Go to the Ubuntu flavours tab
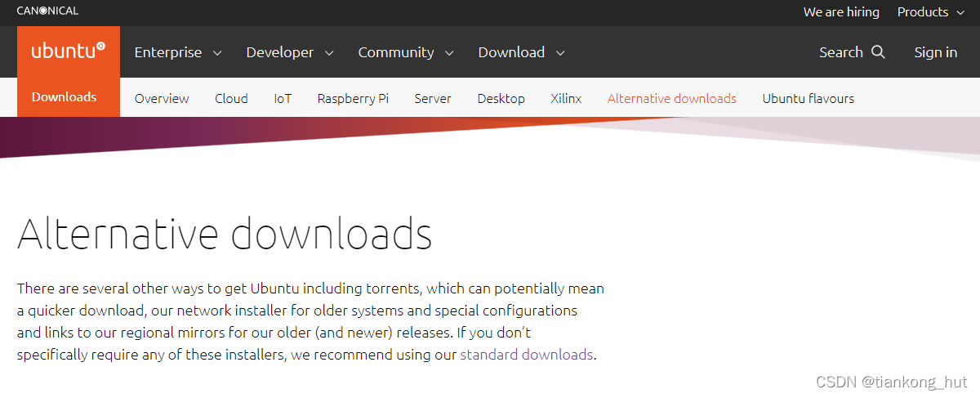This screenshot has height=398, width=980. (808, 98)
